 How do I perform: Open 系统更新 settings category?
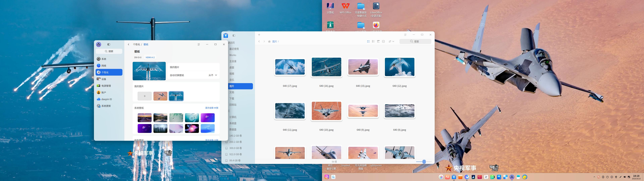pyautogui.click(x=109, y=106)
